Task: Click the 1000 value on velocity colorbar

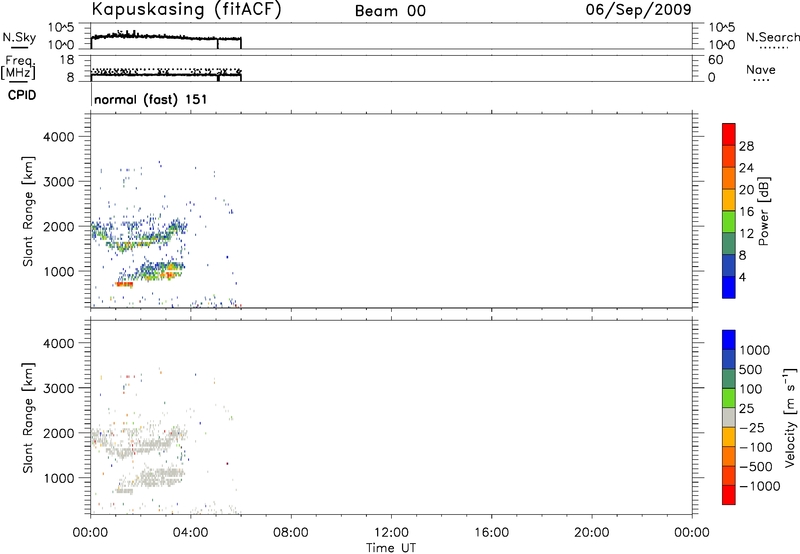Action: (x=754, y=350)
